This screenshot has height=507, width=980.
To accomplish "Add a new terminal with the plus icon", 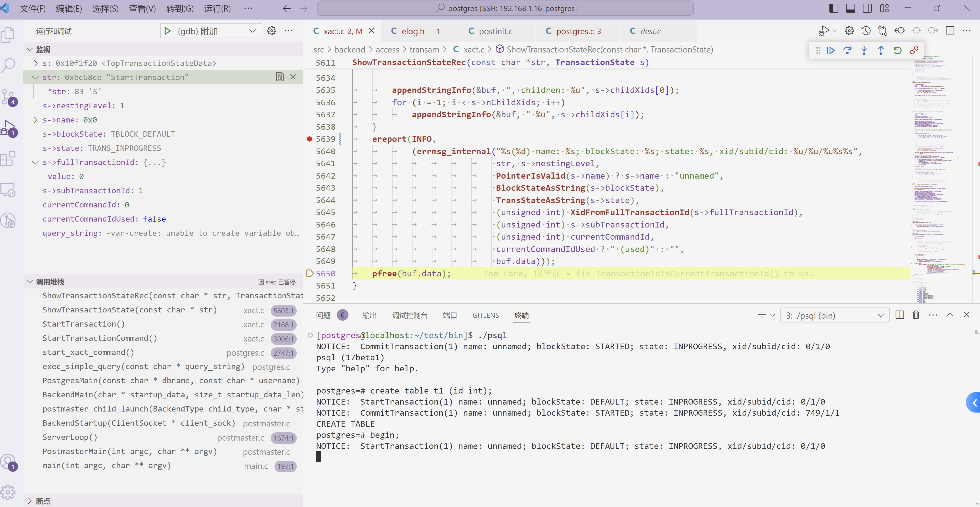I will (762, 315).
